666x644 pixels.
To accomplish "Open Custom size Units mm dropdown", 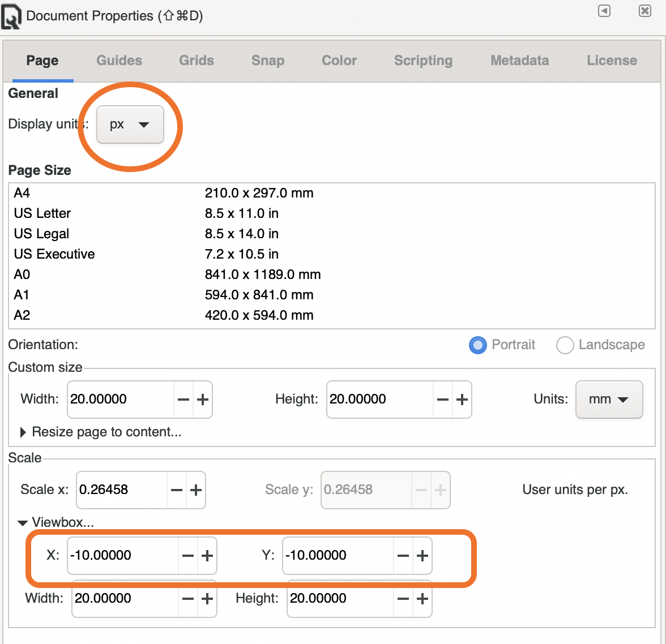I will tap(609, 400).
